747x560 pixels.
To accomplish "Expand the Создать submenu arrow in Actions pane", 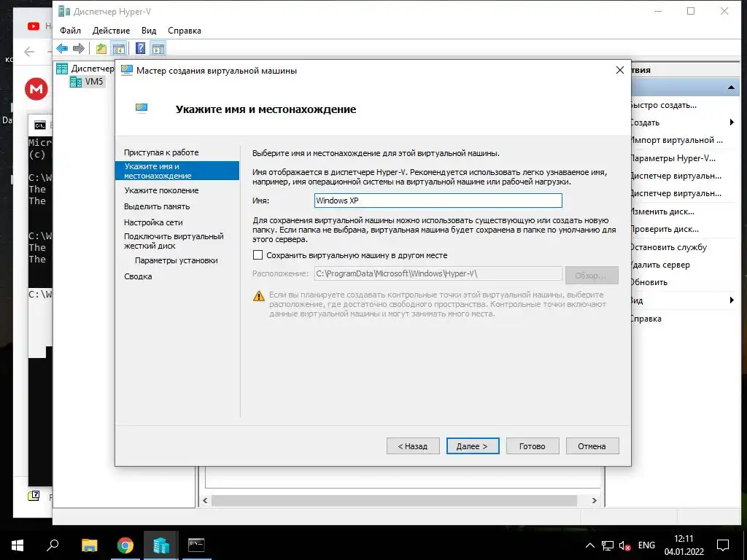I will pos(732,122).
